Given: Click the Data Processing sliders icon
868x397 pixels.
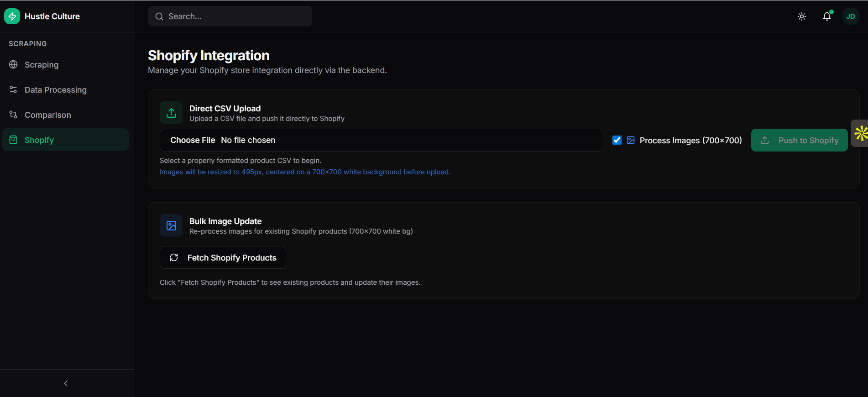Looking at the screenshot, I should (13, 89).
